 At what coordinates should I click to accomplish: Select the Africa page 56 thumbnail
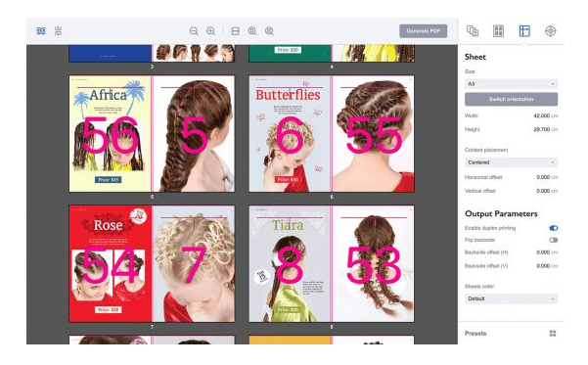(111, 134)
